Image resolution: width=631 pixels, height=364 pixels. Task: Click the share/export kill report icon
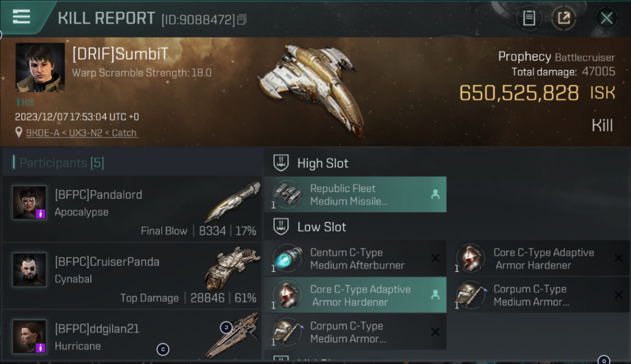pyautogui.click(x=564, y=18)
